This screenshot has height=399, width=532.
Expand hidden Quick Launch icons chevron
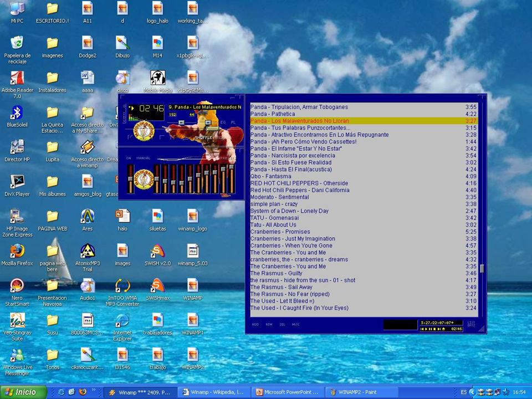[94, 390]
